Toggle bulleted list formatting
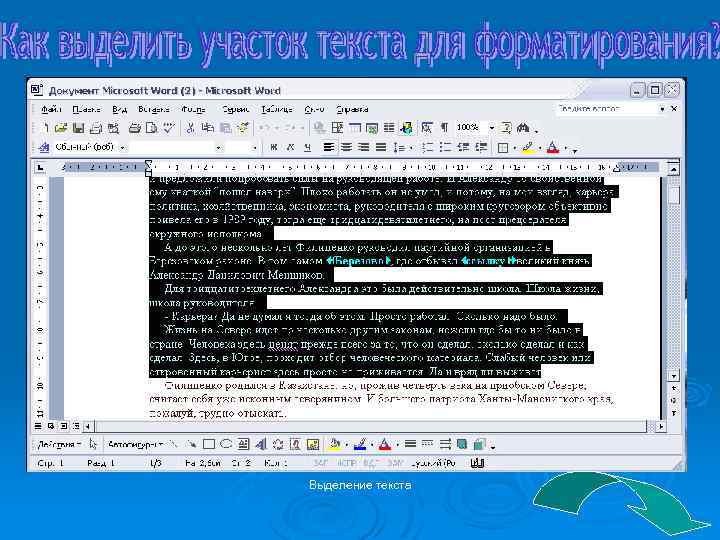The height and width of the screenshot is (540, 720). 445,147
